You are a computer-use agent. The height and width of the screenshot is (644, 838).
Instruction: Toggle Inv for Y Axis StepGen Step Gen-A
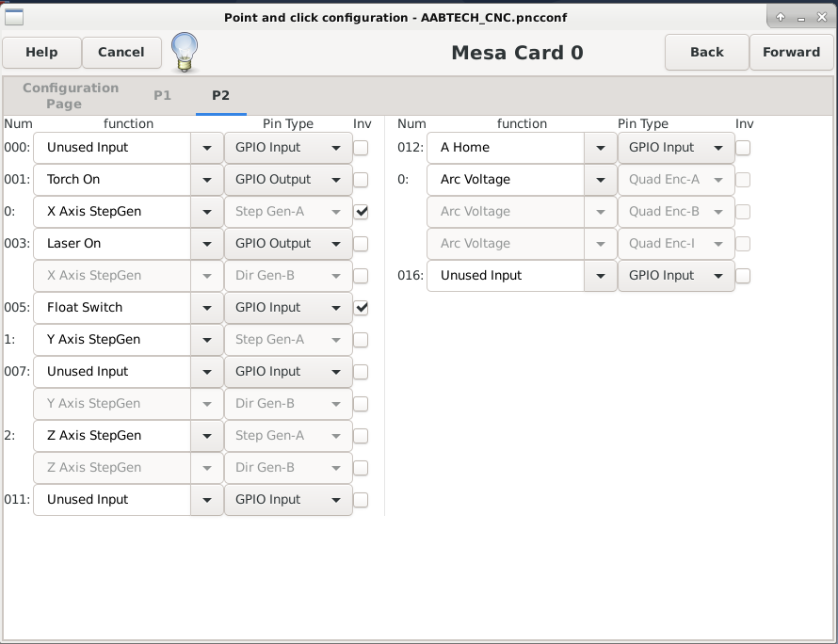coord(361,340)
